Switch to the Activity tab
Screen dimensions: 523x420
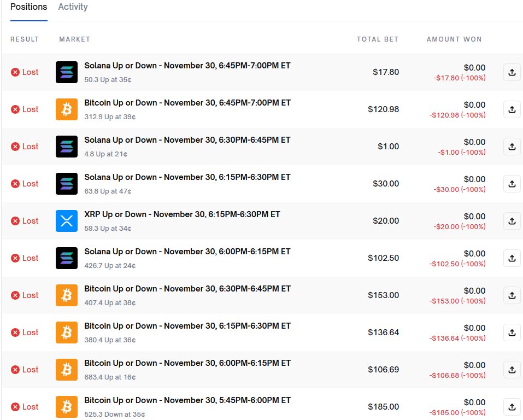pos(73,7)
